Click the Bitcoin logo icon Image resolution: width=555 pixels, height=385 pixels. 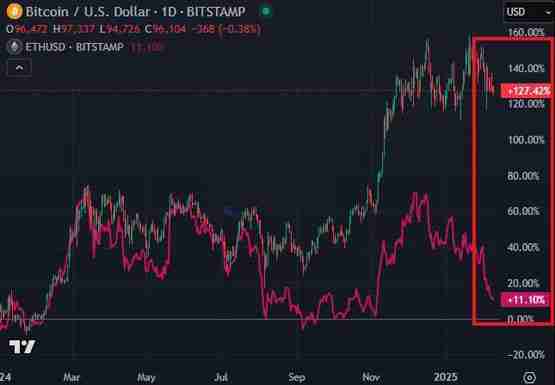coord(14,11)
